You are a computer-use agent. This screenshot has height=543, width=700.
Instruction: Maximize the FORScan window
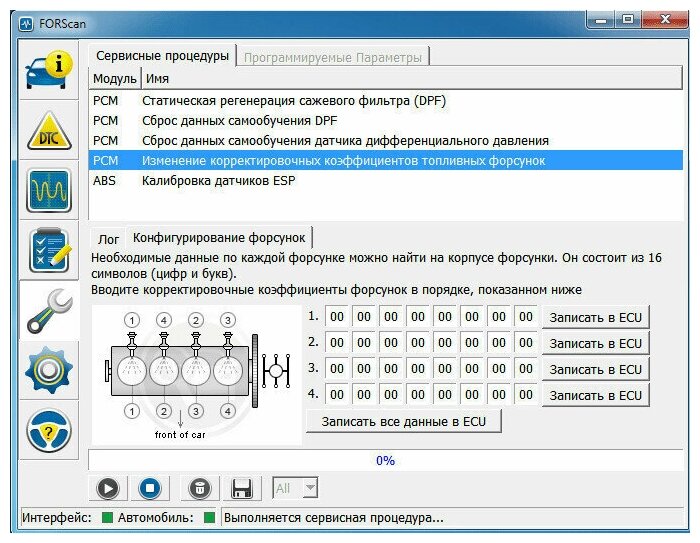(628, 20)
